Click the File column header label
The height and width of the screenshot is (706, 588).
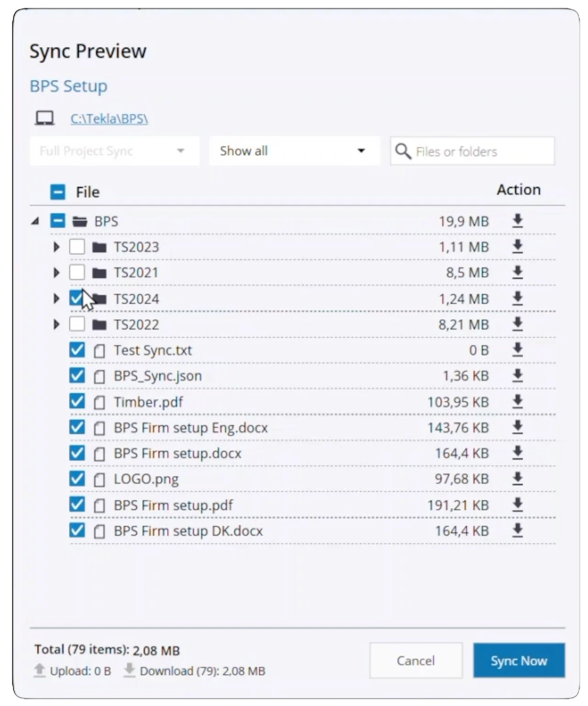(88, 192)
